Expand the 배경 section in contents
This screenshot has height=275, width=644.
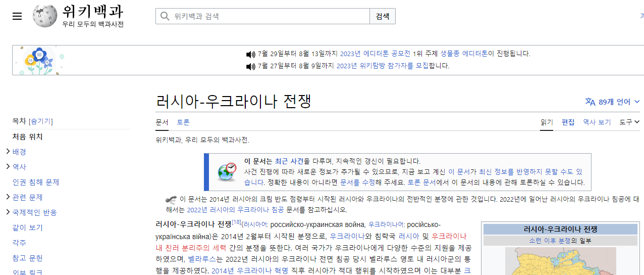click(x=8, y=152)
